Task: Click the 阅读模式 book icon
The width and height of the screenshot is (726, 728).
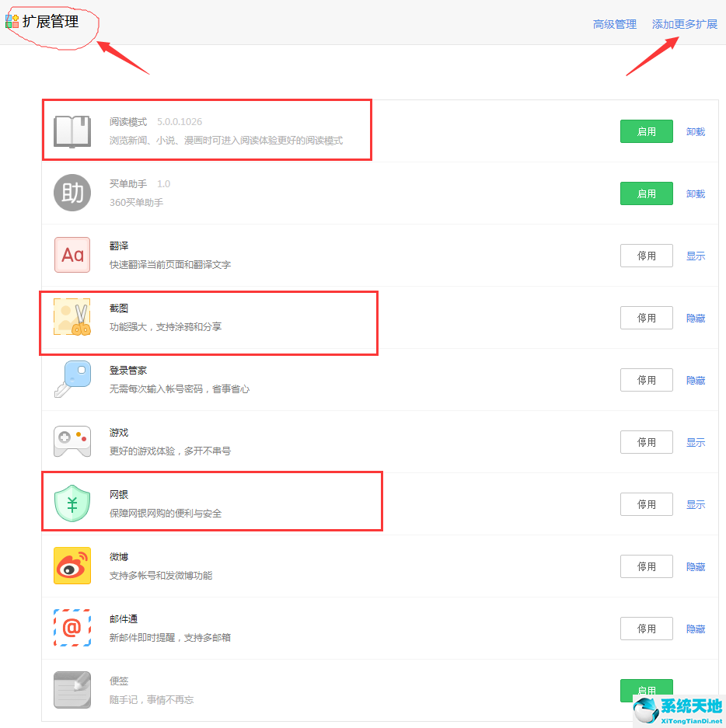Action: pos(72,131)
